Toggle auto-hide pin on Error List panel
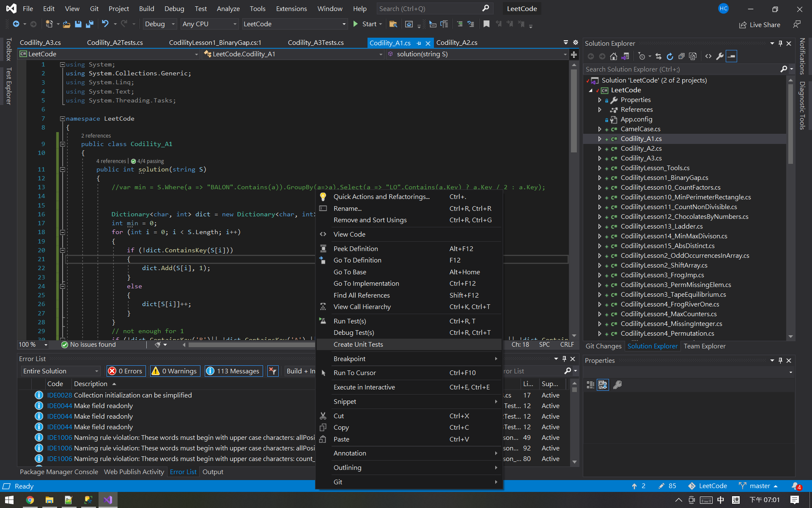812x508 pixels. click(x=564, y=359)
